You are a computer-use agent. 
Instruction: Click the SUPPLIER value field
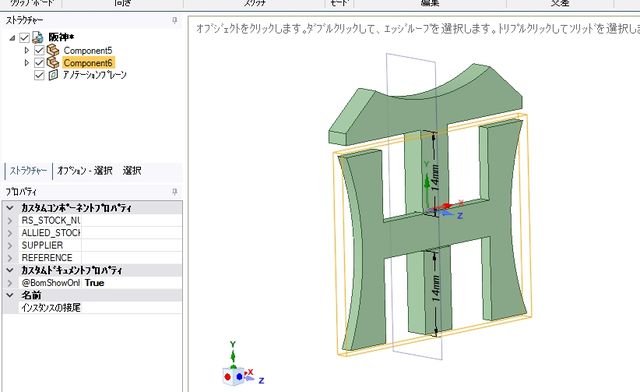131,245
